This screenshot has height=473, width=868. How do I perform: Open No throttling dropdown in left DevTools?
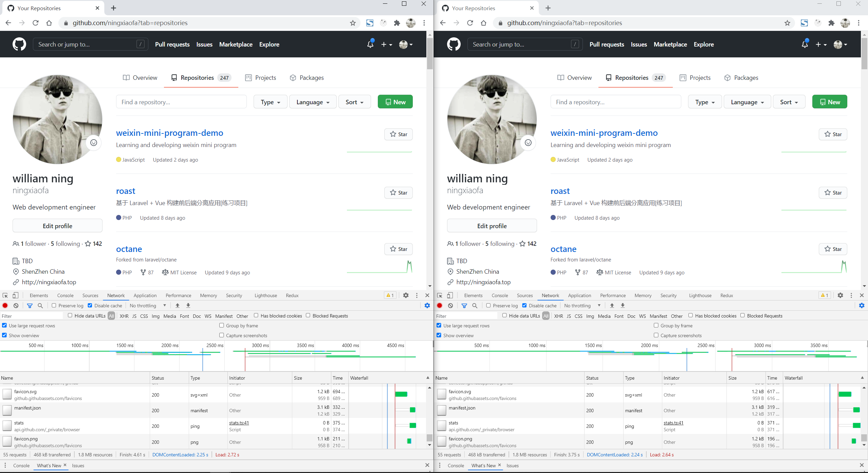click(x=148, y=306)
